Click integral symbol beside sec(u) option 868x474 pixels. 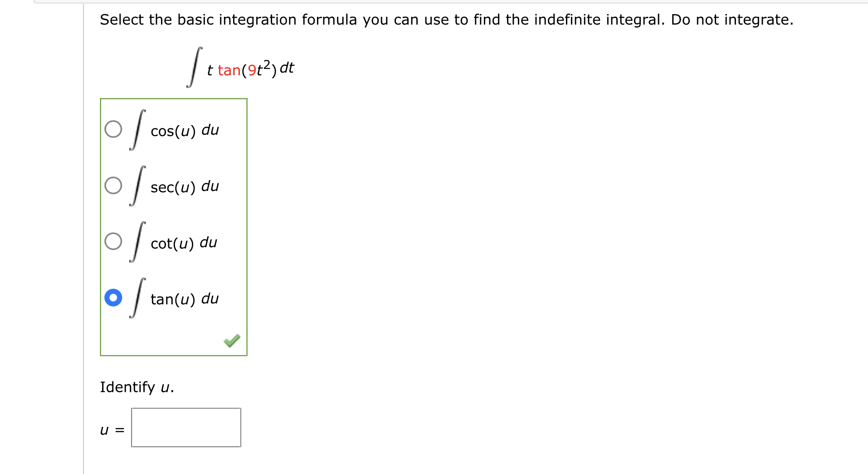(137, 186)
